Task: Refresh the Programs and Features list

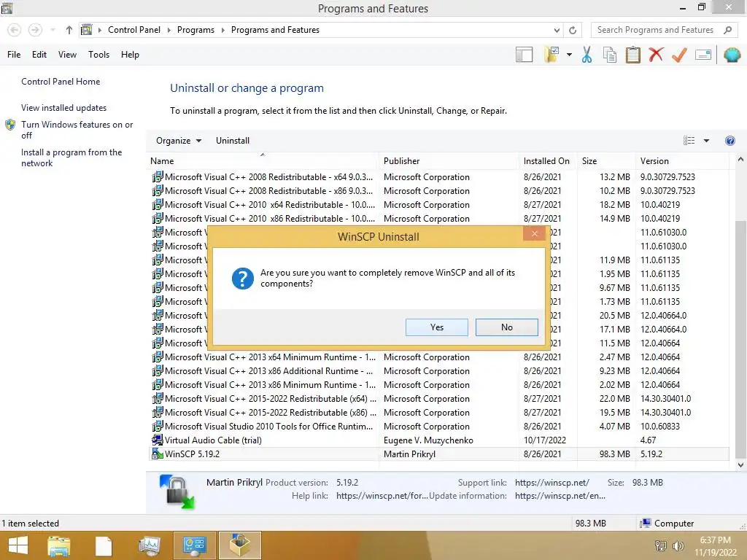Action: click(573, 30)
